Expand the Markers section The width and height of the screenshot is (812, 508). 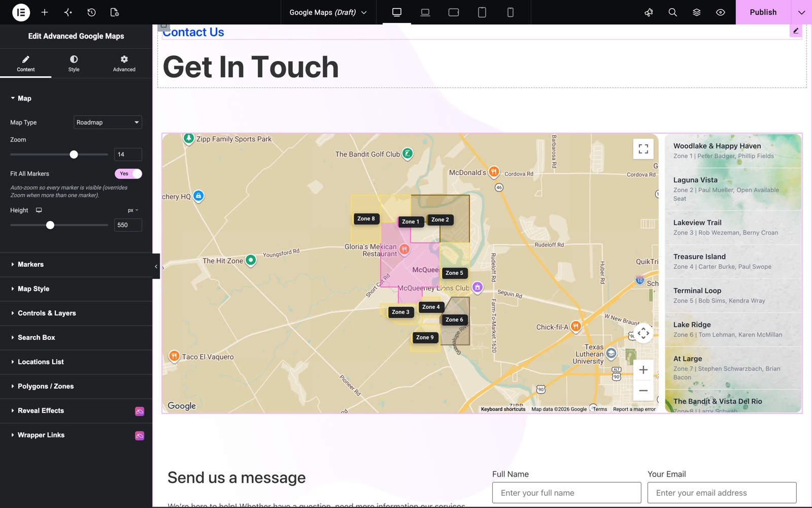pos(76,265)
